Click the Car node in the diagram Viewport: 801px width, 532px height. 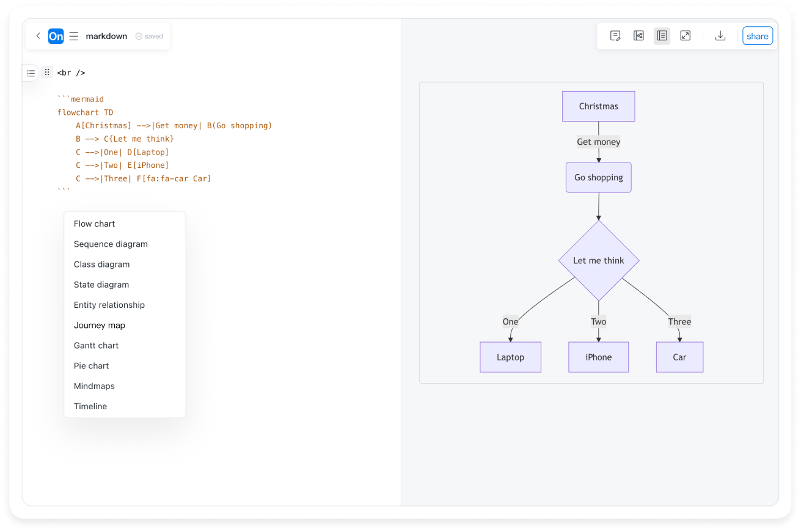point(679,357)
